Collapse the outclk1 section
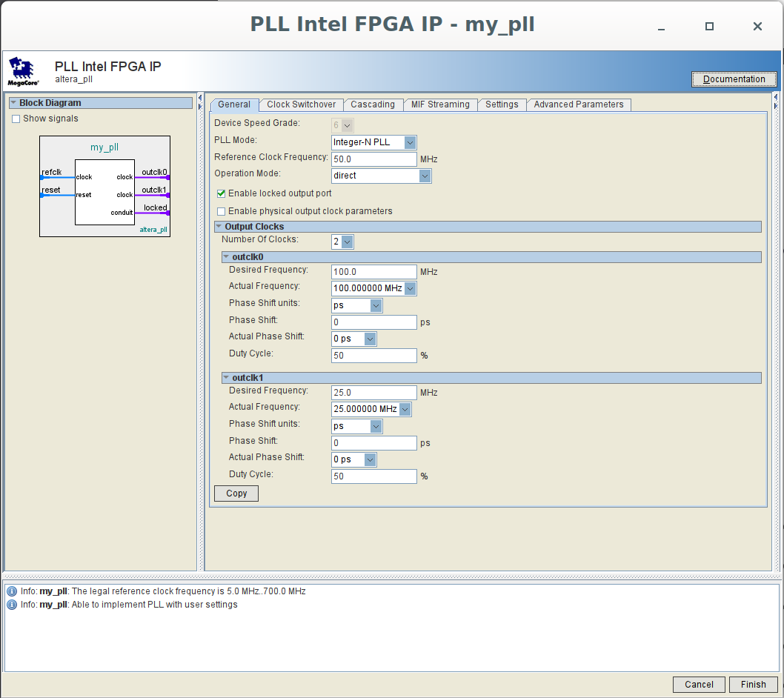Image resolution: width=784 pixels, height=698 pixels. pos(226,377)
